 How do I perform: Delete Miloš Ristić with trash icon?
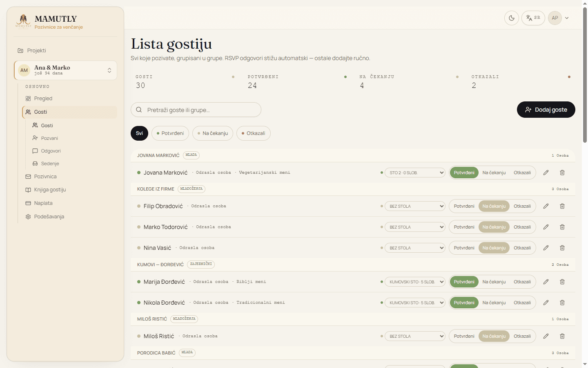(562, 336)
